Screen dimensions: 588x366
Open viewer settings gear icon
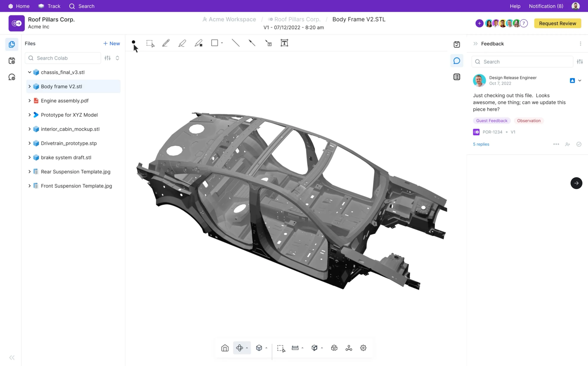tap(363, 348)
